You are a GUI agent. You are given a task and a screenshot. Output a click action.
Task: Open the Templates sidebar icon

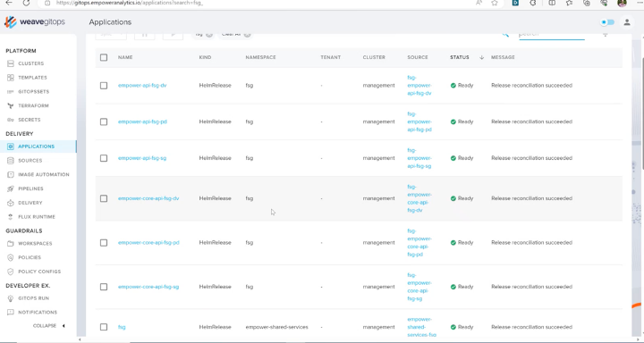coord(11,78)
